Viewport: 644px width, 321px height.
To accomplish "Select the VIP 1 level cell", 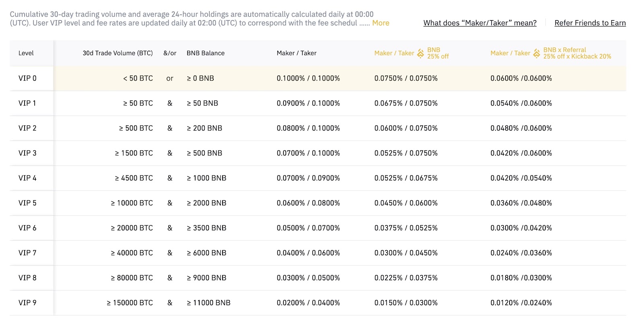I will click(27, 103).
